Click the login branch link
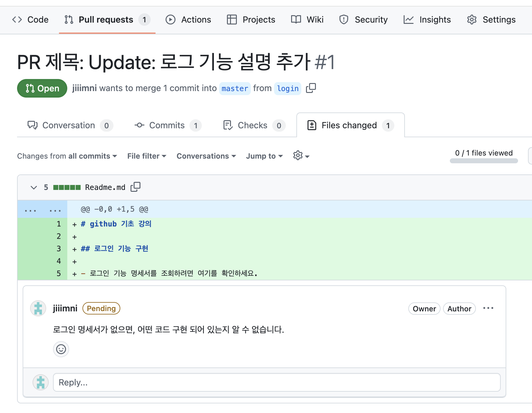Viewport: 532px width, 413px height. coord(288,89)
